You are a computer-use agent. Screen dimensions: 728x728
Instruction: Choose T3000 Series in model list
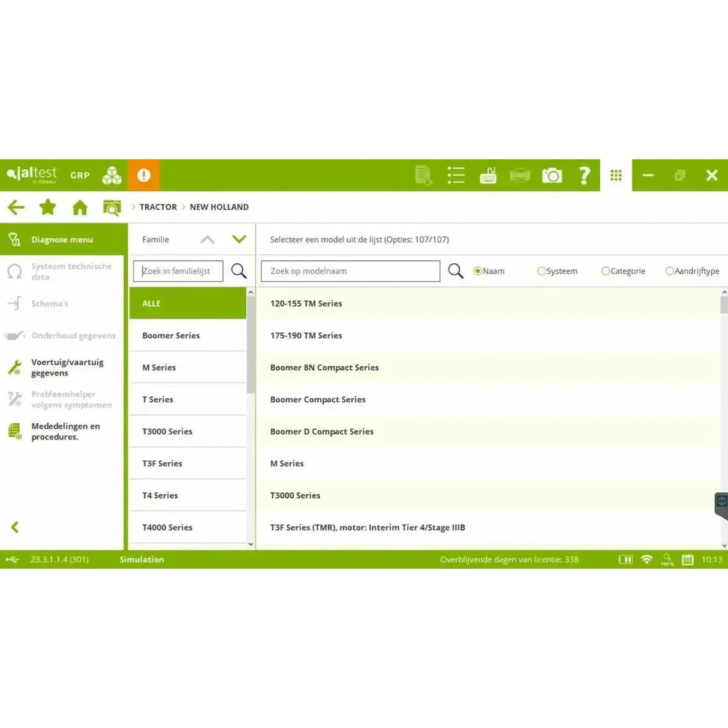pos(489,495)
